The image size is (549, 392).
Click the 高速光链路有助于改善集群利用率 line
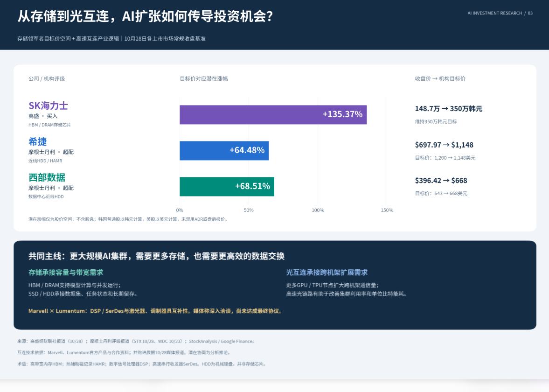347,294
